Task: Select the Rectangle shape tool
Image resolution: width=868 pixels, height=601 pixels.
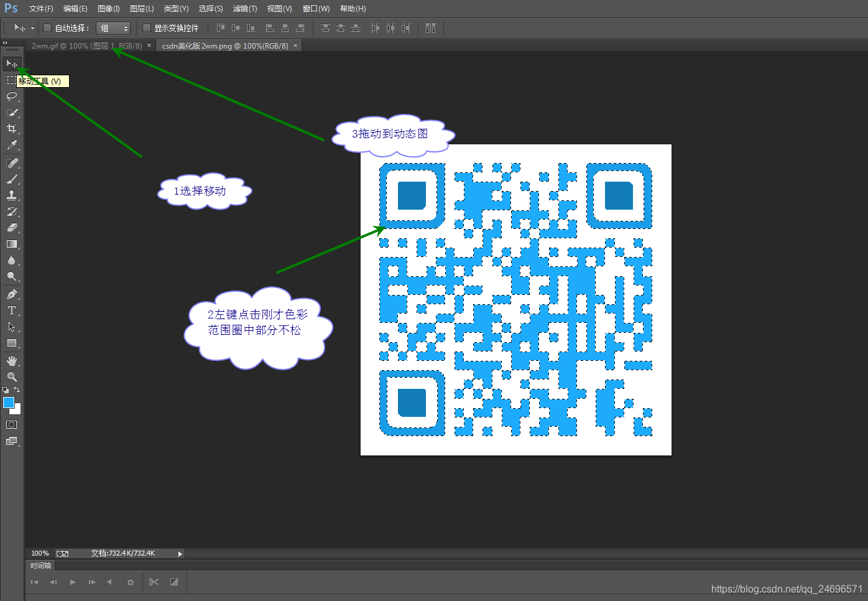Action: click(x=12, y=343)
